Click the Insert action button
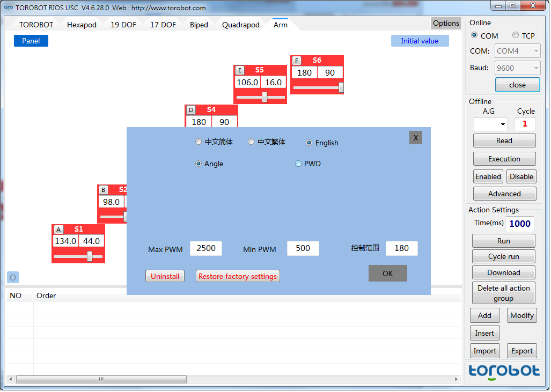Viewport: 551px width, 392px height. pyautogui.click(x=484, y=333)
